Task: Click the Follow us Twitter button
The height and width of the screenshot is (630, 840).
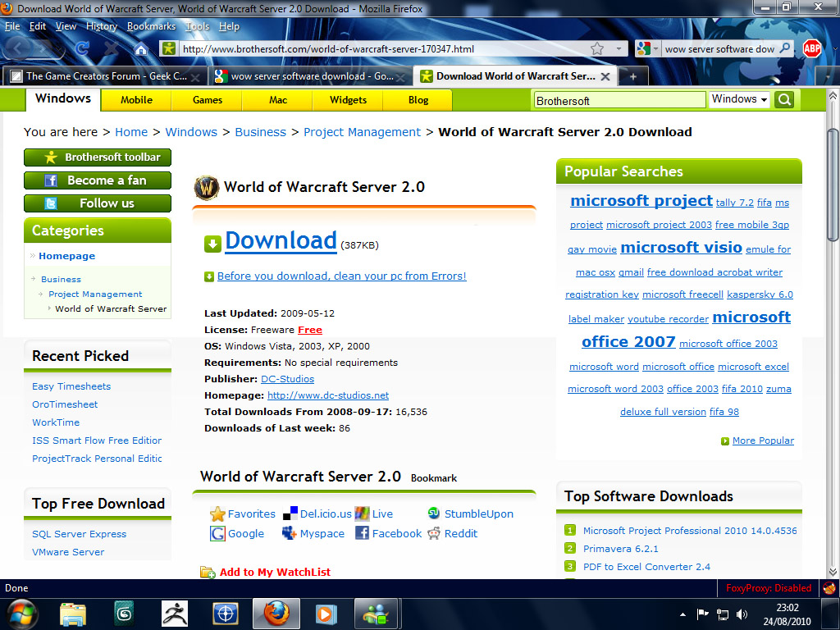Action: click(x=98, y=203)
